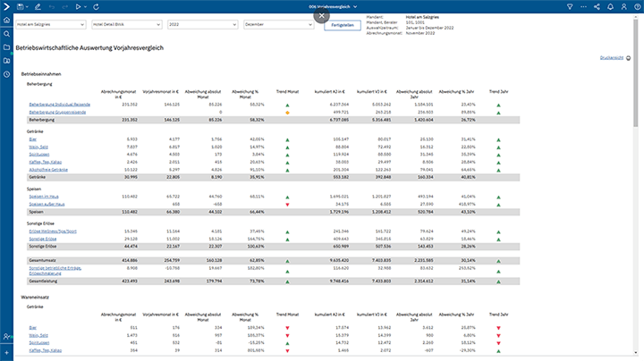Click the Save icon in the toolbar
The width and height of the screenshot is (644, 361).
click(x=19, y=6)
